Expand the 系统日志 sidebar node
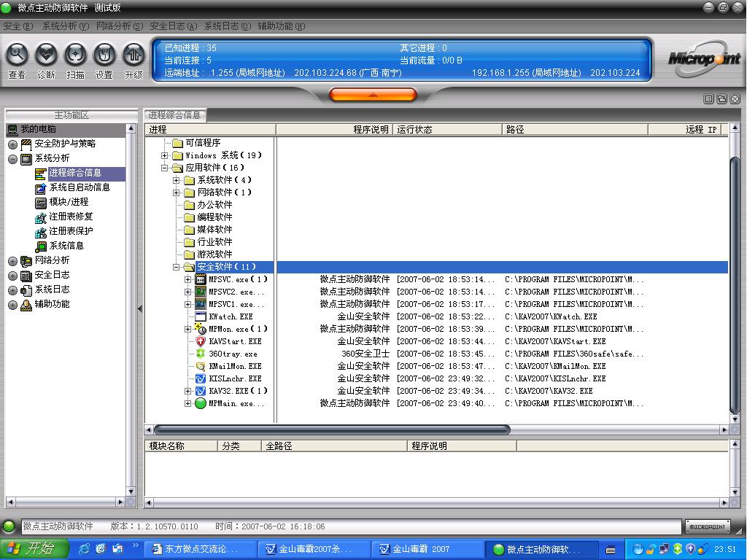Image resolution: width=747 pixels, height=560 pixels. pos(13,290)
